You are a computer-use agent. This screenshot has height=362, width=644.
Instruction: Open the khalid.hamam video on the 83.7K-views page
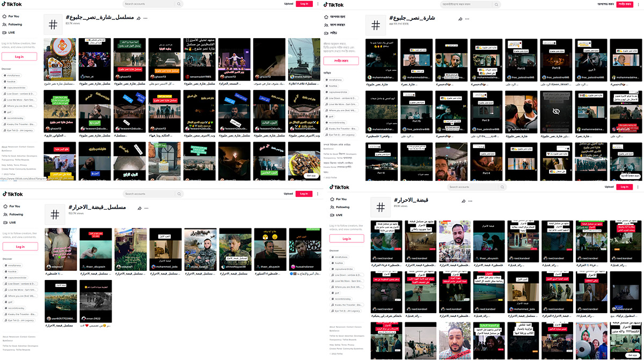pyautogui.click(x=304, y=60)
